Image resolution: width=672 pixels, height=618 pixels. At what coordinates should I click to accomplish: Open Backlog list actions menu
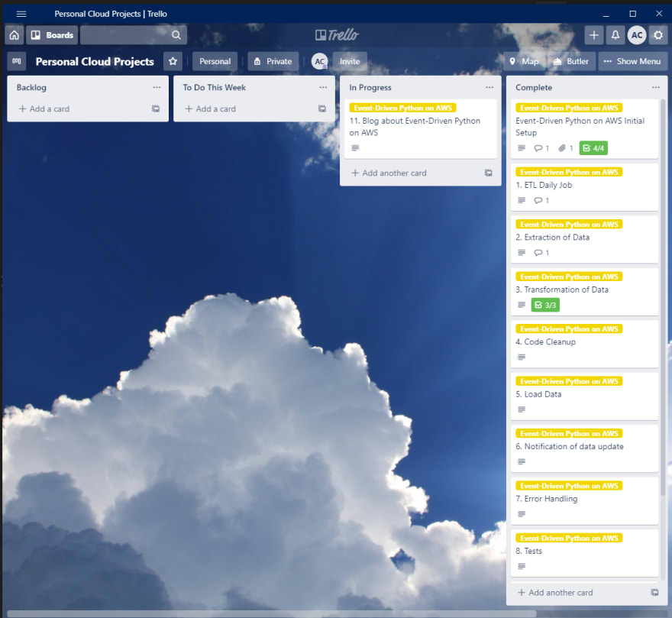(x=157, y=87)
